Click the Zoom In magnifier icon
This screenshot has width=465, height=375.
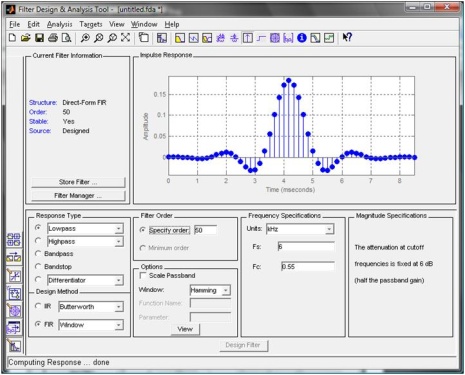coord(85,38)
